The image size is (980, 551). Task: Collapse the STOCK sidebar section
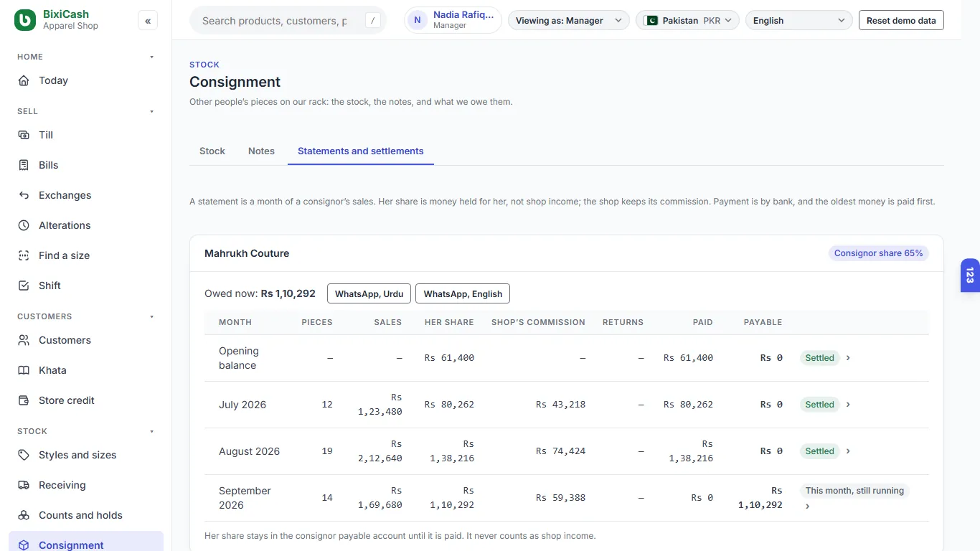coord(151,431)
